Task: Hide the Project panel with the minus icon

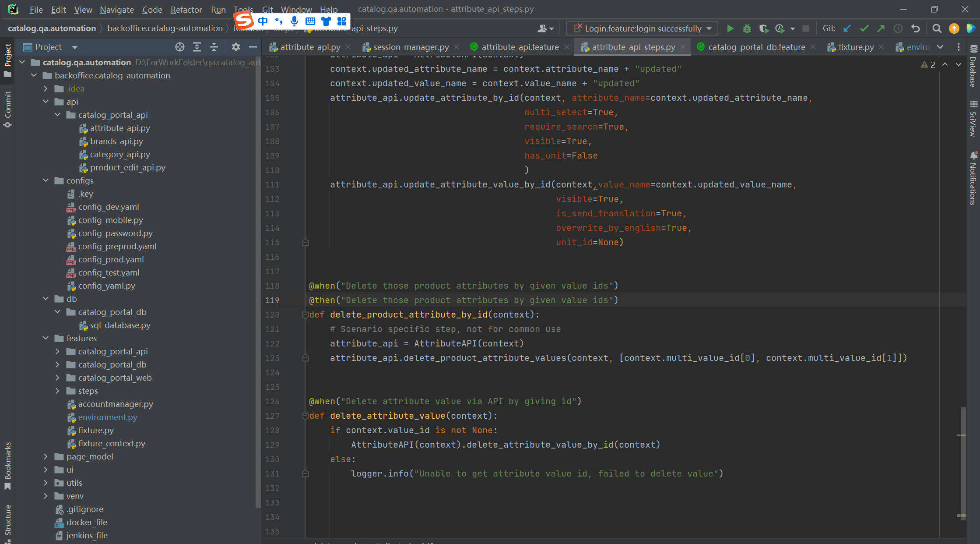Action: click(x=253, y=47)
